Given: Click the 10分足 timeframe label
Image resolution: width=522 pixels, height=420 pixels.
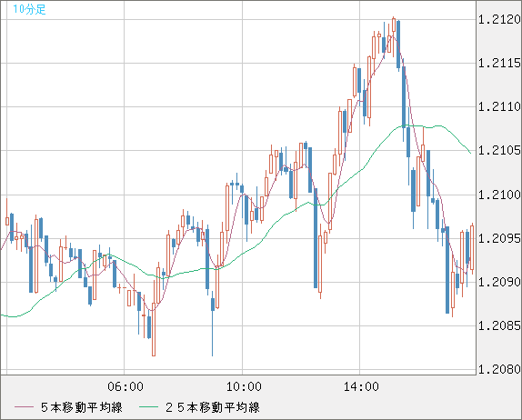Looking at the screenshot, I should tap(29, 9).
